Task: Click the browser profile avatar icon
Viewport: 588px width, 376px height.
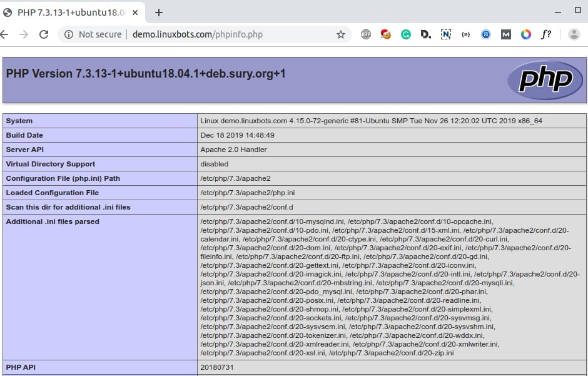Action: [x=574, y=34]
